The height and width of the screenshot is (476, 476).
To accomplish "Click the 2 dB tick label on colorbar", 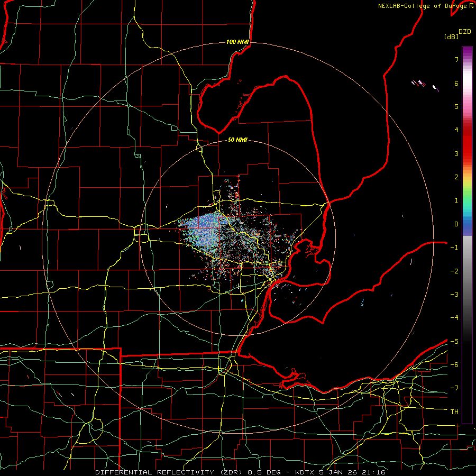I will pyautogui.click(x=456, y=177).
